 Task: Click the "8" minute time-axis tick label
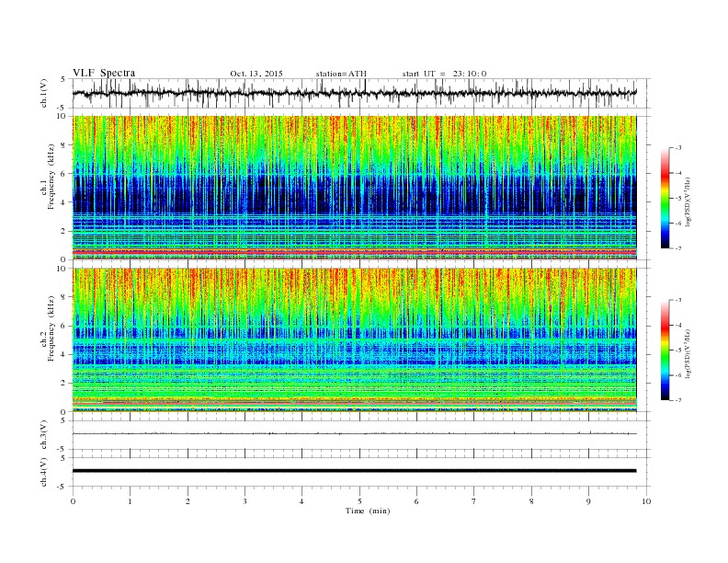click(531, 501)
